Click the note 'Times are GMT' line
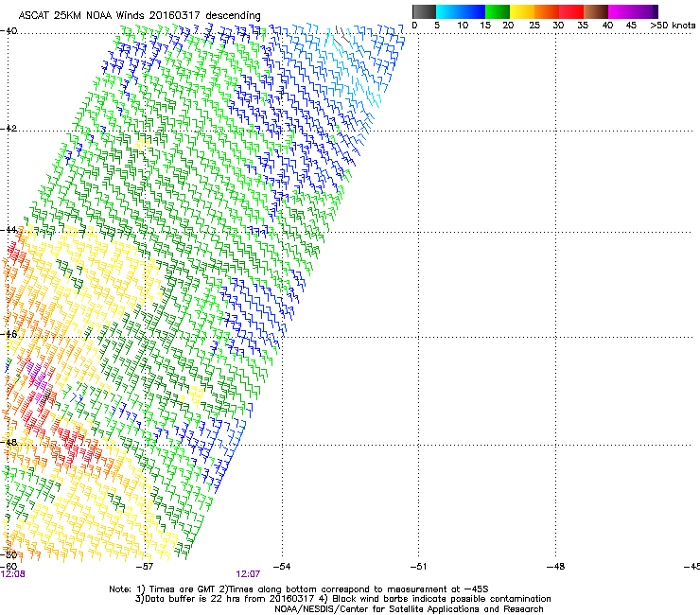 299,589
